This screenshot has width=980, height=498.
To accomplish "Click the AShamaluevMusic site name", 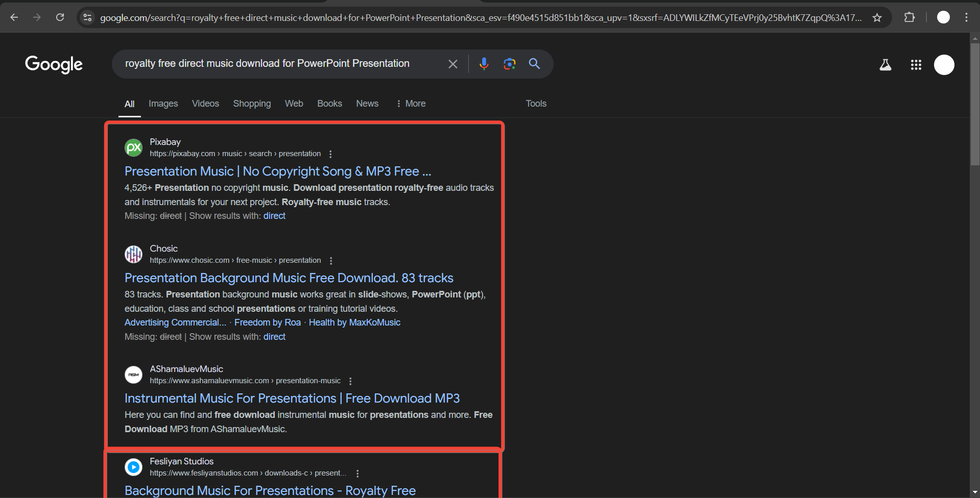I will point(186,369).
